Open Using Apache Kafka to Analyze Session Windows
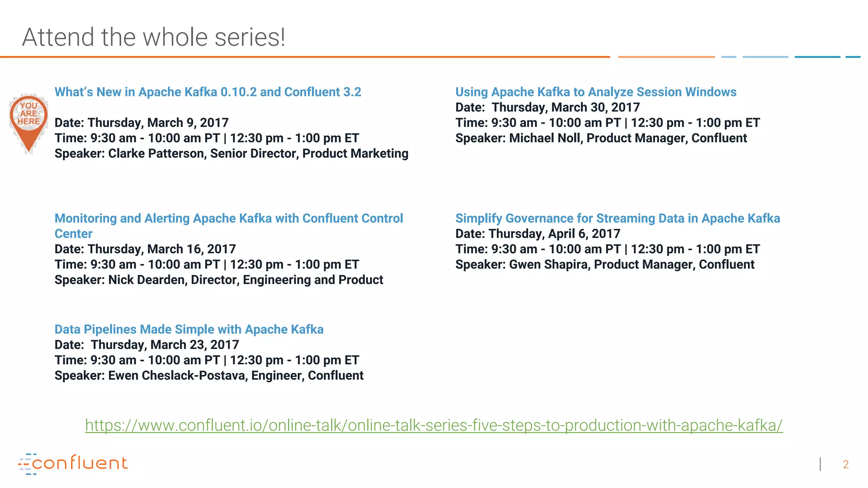The height and width of the screenshot is (488, 868). pyautogui.click(x=595, y=92)
